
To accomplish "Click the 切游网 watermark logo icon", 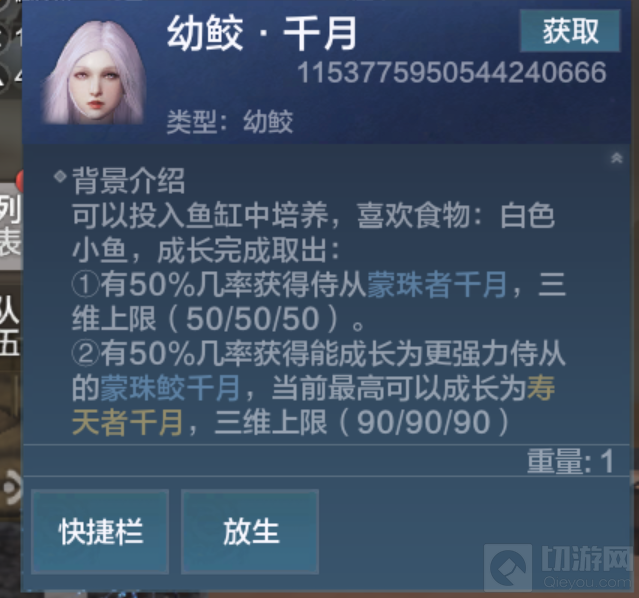I will [508, 567].
